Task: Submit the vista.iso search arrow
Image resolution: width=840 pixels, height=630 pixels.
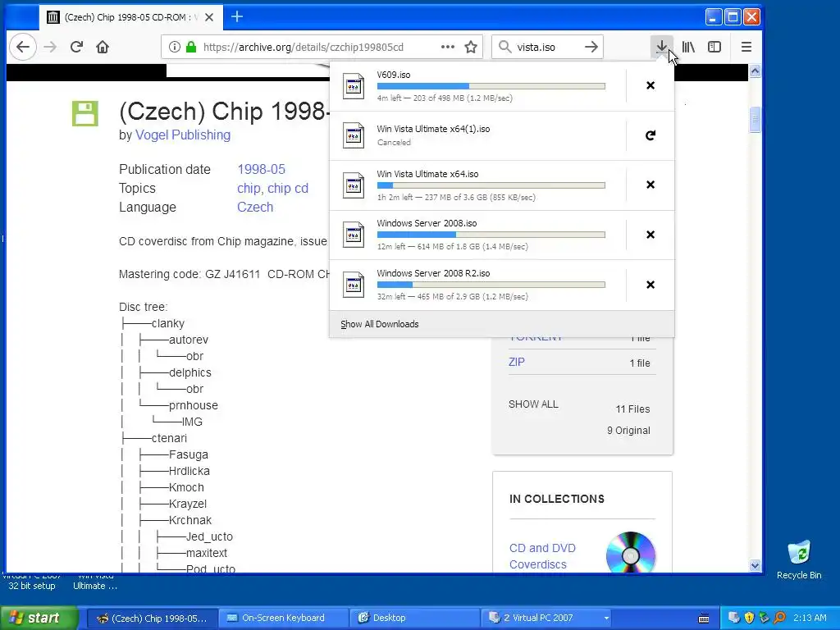Action: [591, 47]
